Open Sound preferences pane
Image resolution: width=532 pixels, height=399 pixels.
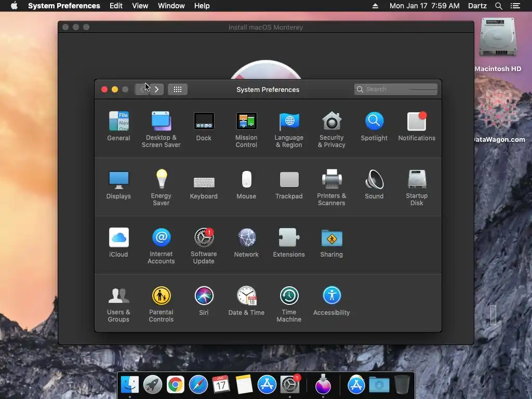tap(374, 184)
